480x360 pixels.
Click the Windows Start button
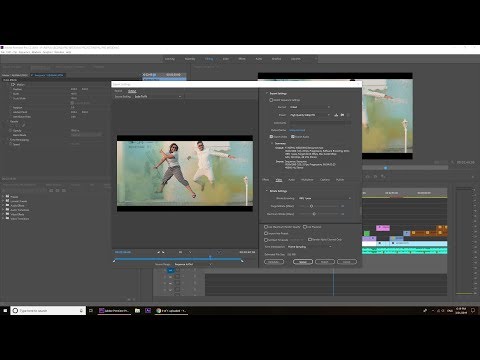tap(5, 310)
